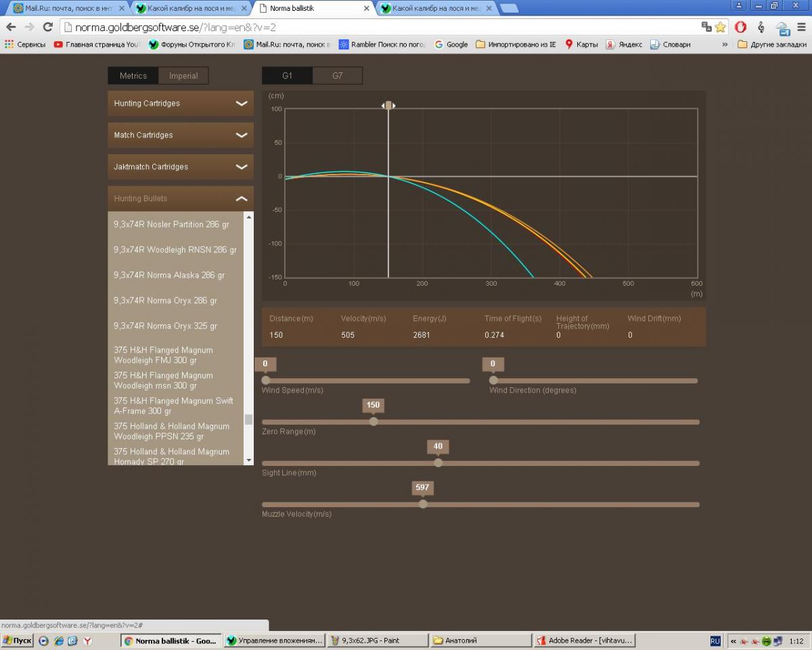Select the G7 drag model
The image size is (812, 650).
pos(337,76)
